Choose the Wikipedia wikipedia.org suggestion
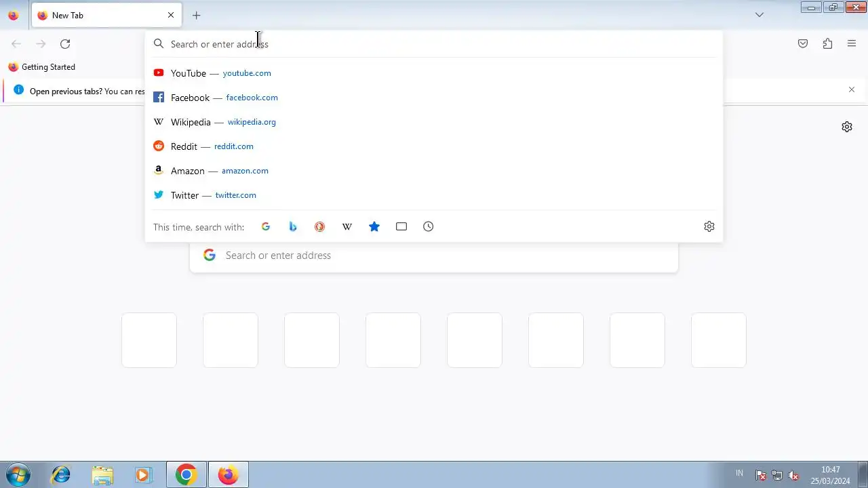The height and width of the screenshot is (488, 868). click(x=434, y=122)
